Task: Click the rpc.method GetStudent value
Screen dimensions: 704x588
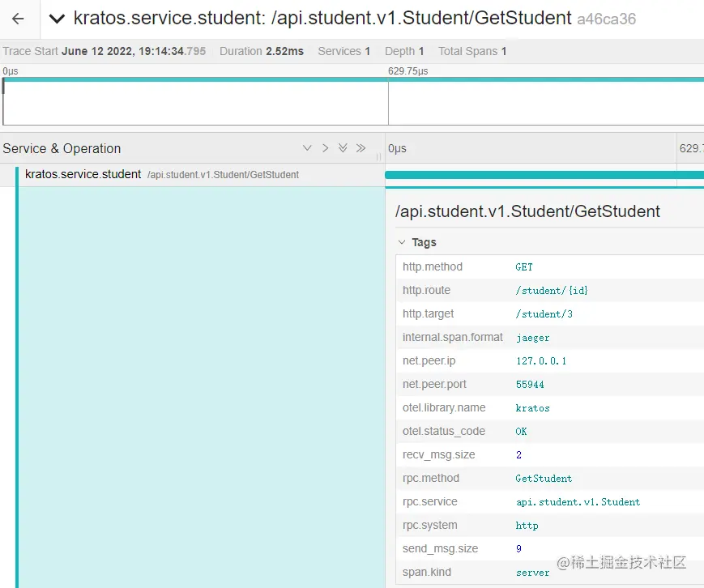Action: tap(544, 479)
